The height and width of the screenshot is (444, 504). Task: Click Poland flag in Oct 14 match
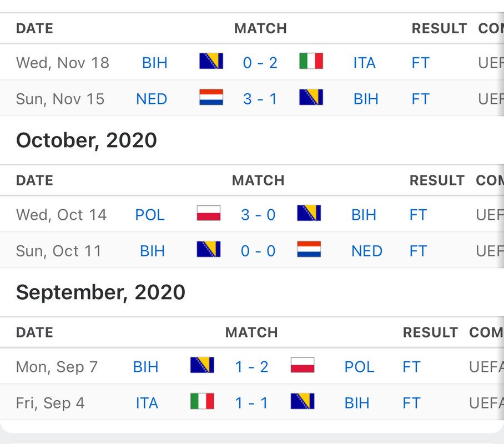coord(209,213)
